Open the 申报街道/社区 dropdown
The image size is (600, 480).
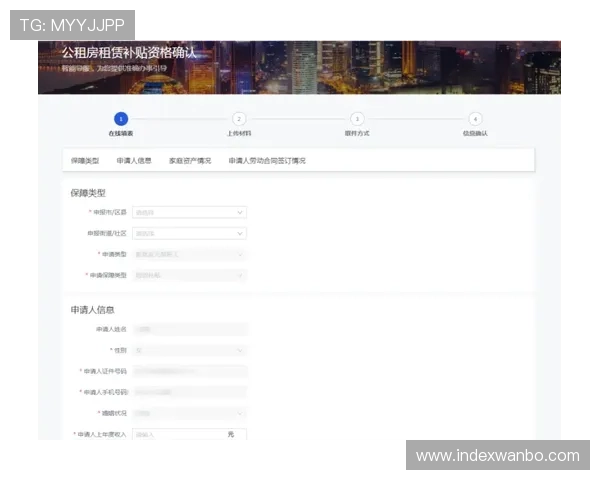point(189,233)
